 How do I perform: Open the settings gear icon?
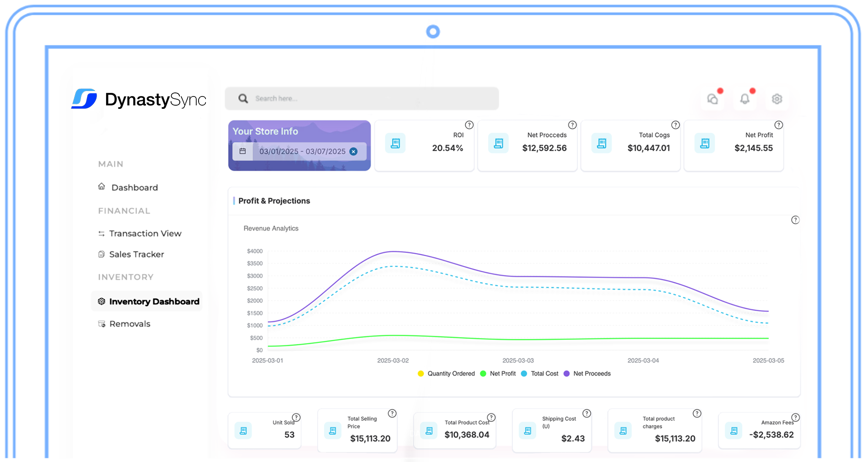[x=776, y=99]
